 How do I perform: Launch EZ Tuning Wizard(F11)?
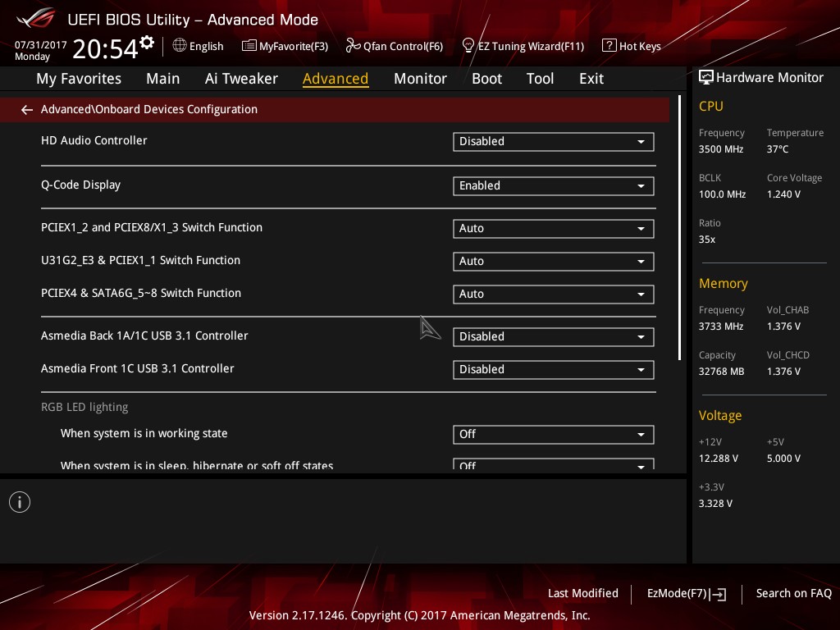(x=523, y=46)
